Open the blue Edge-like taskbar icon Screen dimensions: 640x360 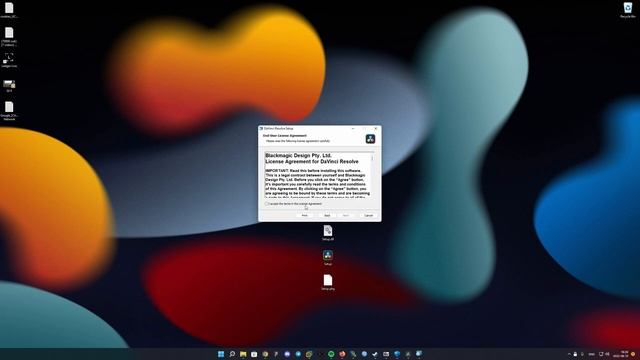pyautogui.click(x=397, y=354)
